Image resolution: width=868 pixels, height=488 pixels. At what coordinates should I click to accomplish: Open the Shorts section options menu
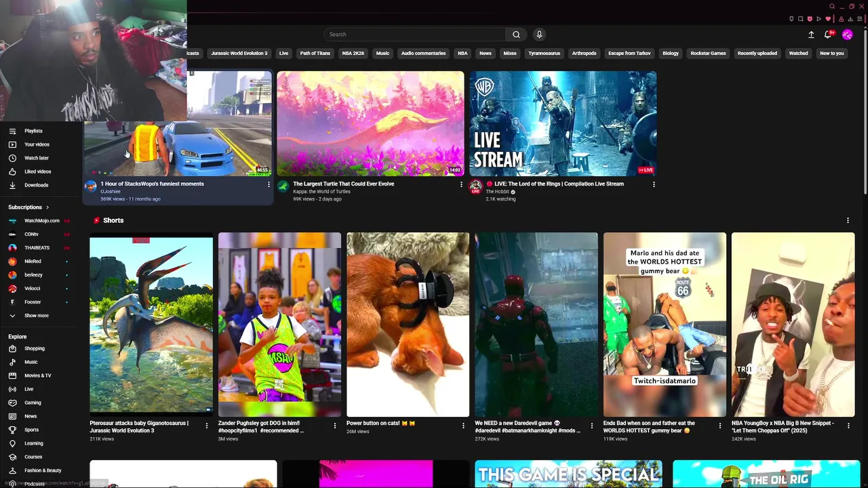pyautogui.click(x=848, y=220)
